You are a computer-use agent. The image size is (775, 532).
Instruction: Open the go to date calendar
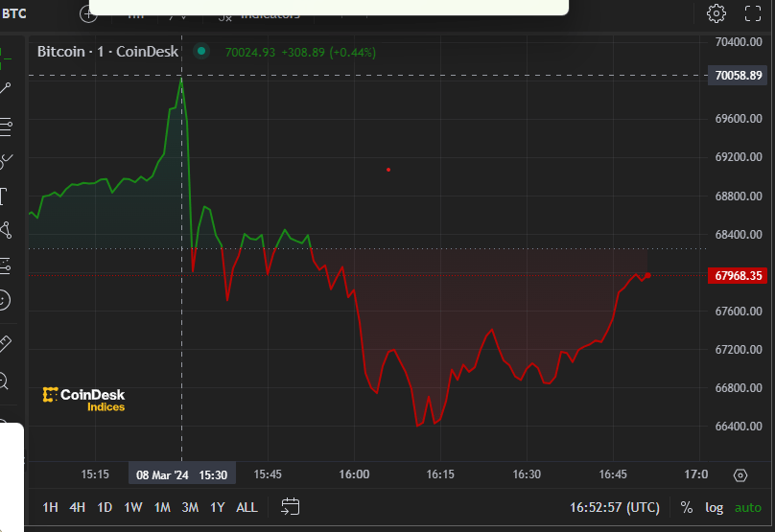coord(292,507)
